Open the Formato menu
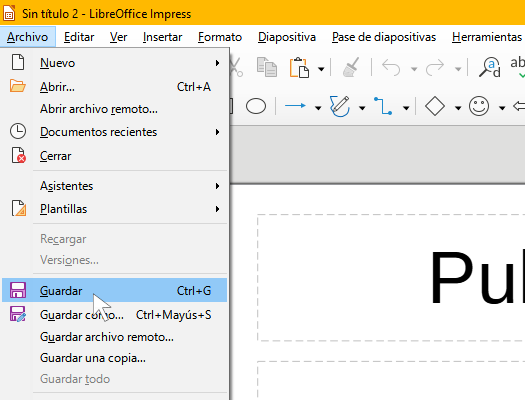The height and width of the screenshot is (400, 525). [x=220, y=37]
